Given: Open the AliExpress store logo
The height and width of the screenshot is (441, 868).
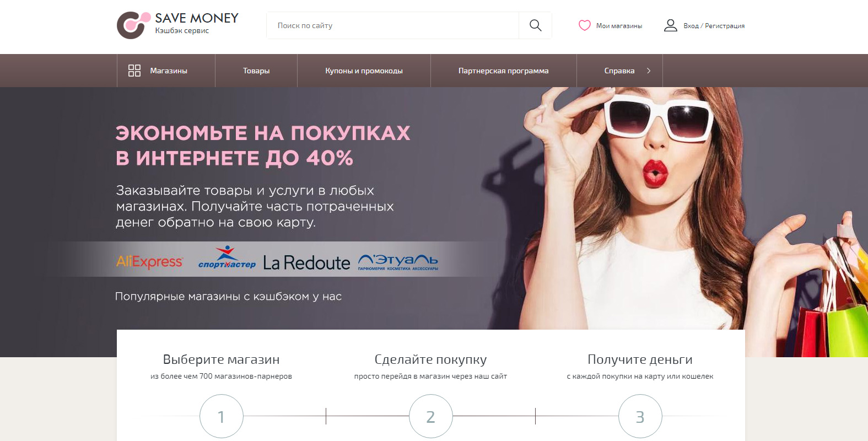Looking at the screenshot, I should pyautogui.click(x=149, y=261).
